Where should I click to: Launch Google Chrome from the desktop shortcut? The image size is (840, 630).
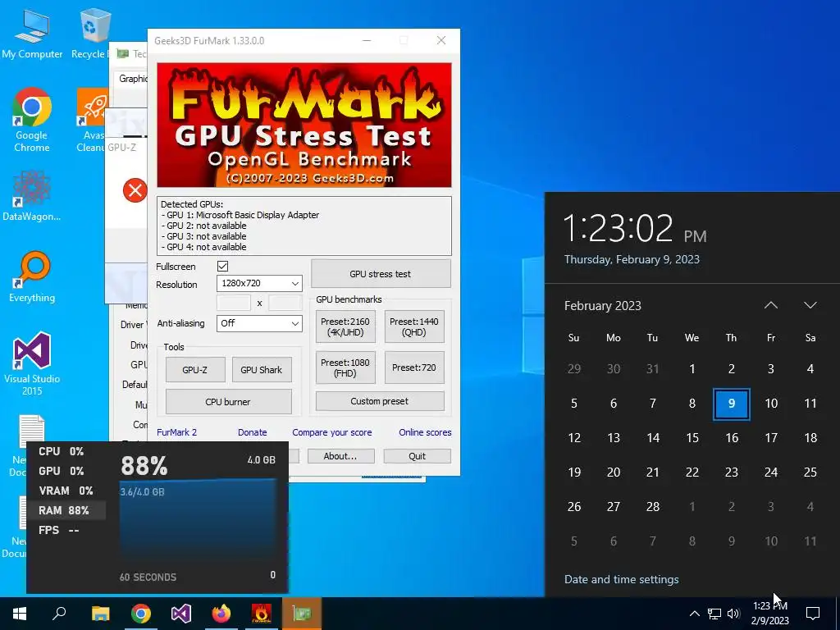point(32,120)
